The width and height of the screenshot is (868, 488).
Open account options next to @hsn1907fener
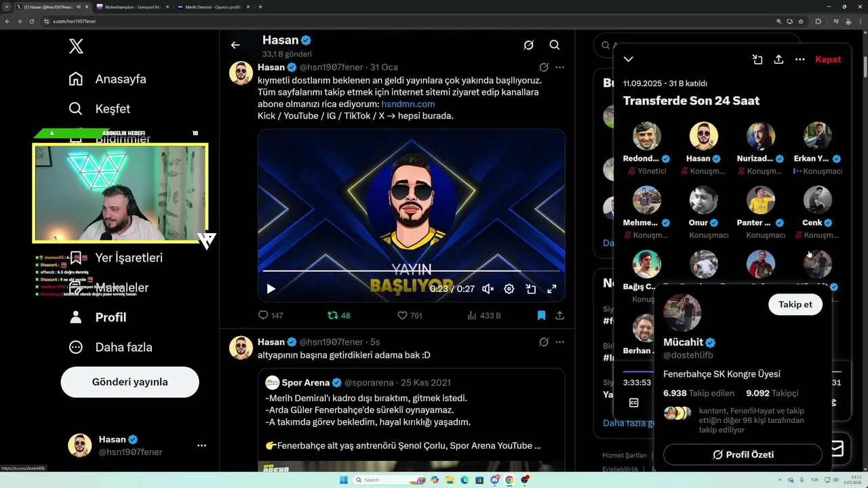[x=201, y=445]
